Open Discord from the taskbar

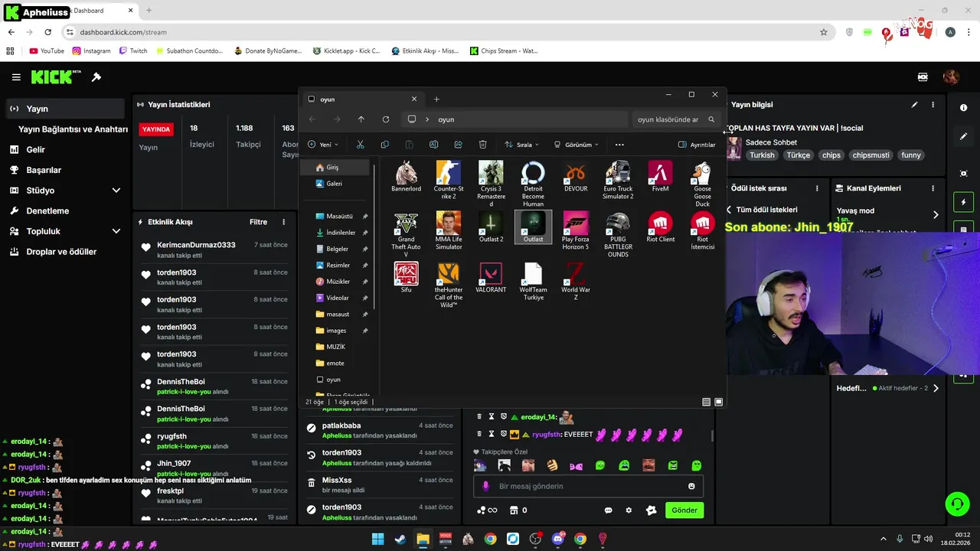point(557,539)
